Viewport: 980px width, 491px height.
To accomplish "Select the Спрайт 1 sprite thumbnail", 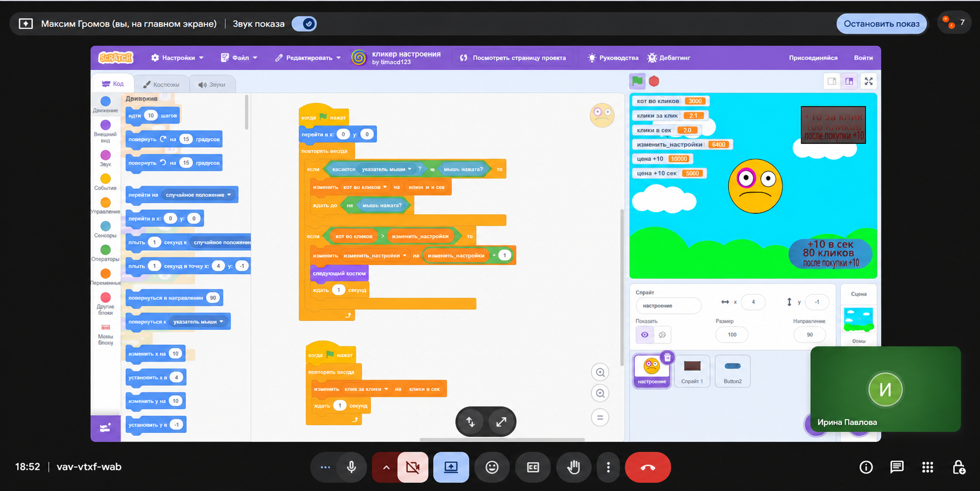I will 692,371.
